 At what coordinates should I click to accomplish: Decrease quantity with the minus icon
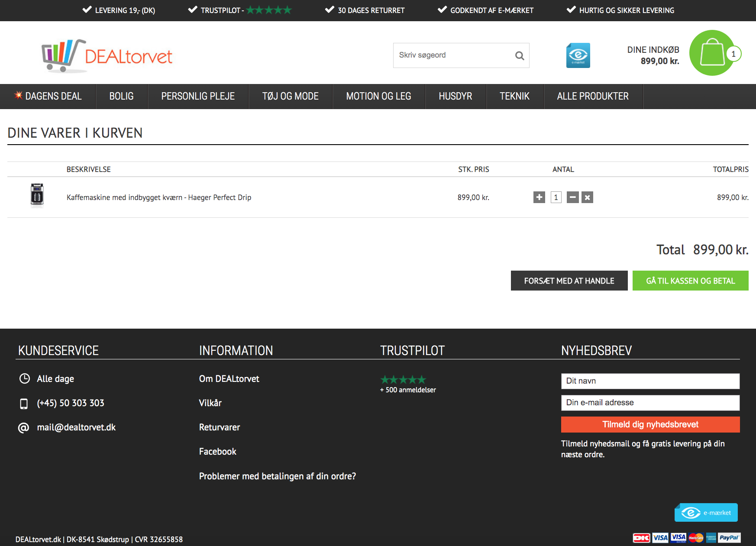(x=572, y=197)
